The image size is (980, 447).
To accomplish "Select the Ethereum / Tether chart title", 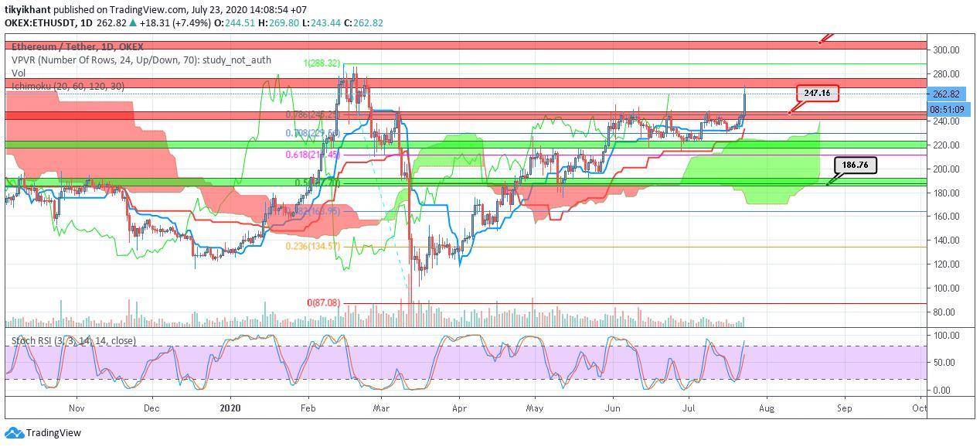I will 77,47.
